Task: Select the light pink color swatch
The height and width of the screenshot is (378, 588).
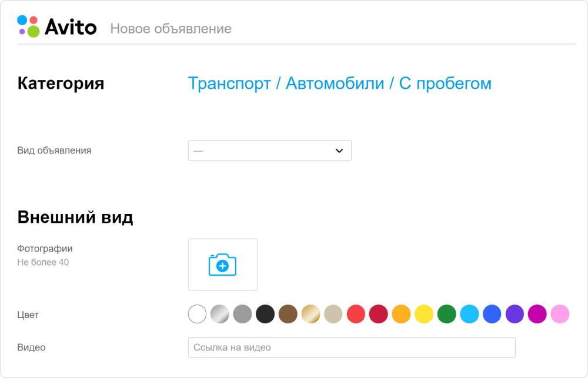Action: point(560,314)
